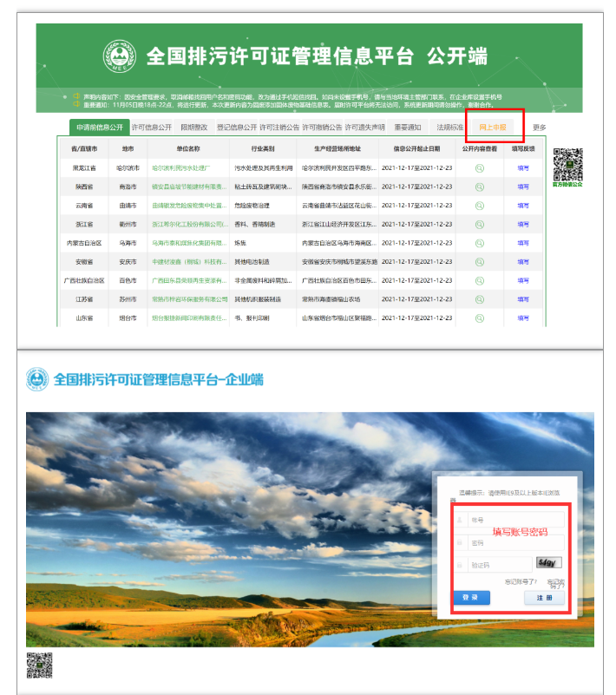Click 全国排污许可证管理信息平台-企业端 title

tap(158, 380)
